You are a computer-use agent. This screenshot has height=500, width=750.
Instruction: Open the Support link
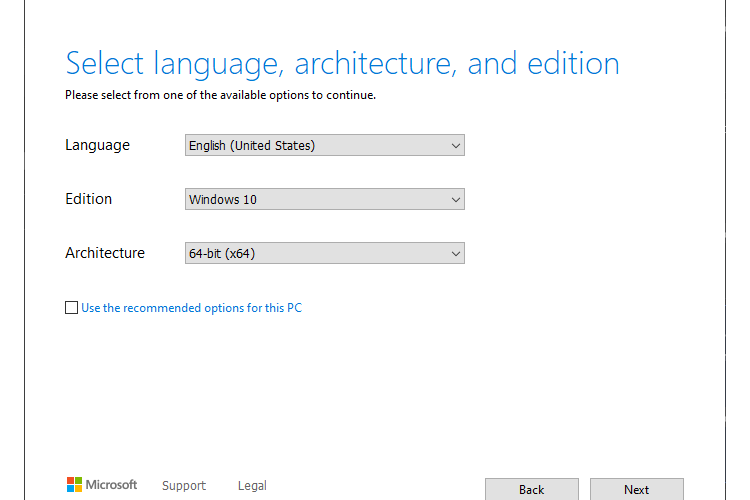click(x=184, y=486)
